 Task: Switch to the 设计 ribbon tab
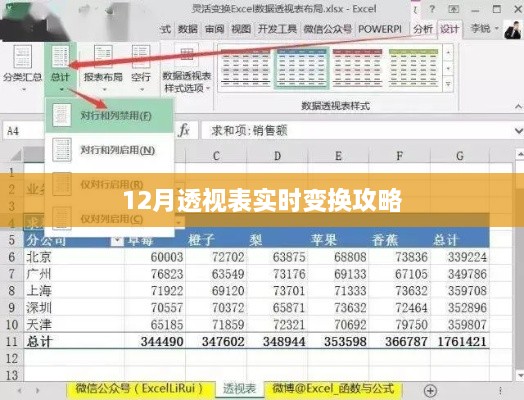pos(449,29)
